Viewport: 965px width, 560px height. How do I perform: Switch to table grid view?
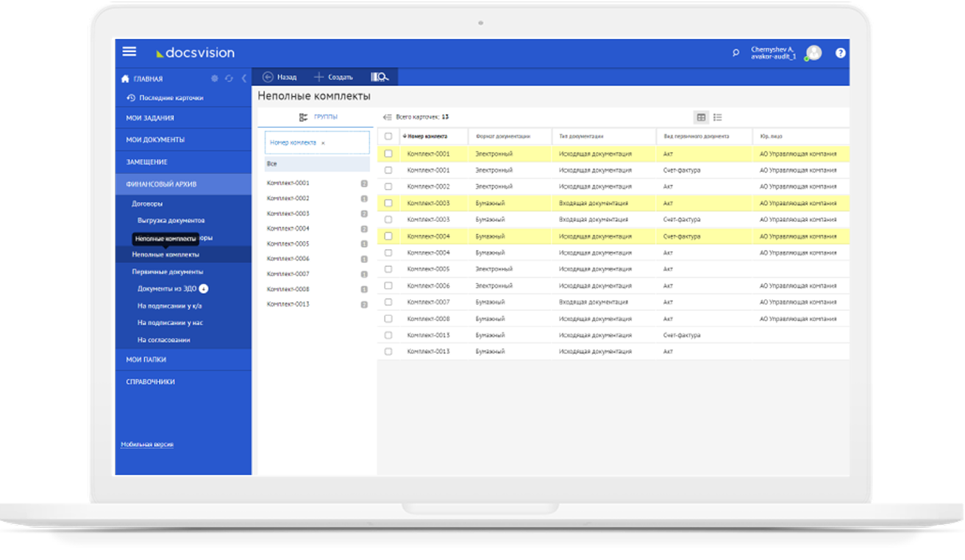701,118
